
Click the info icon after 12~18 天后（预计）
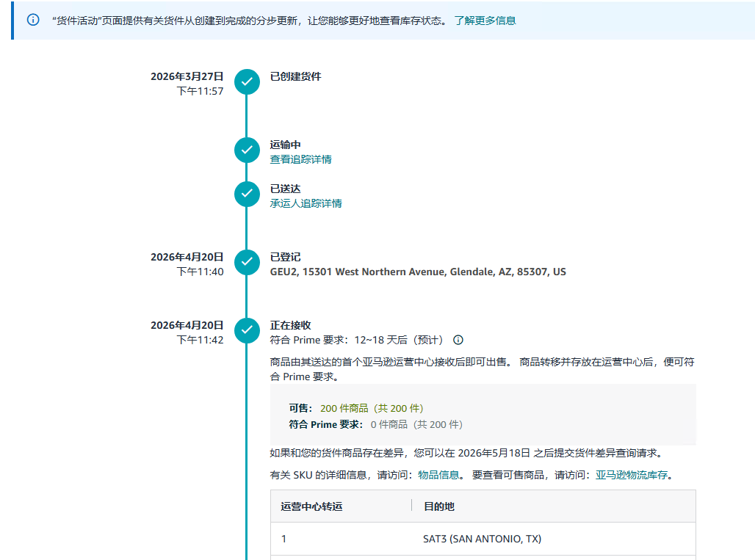coord(458,340)
